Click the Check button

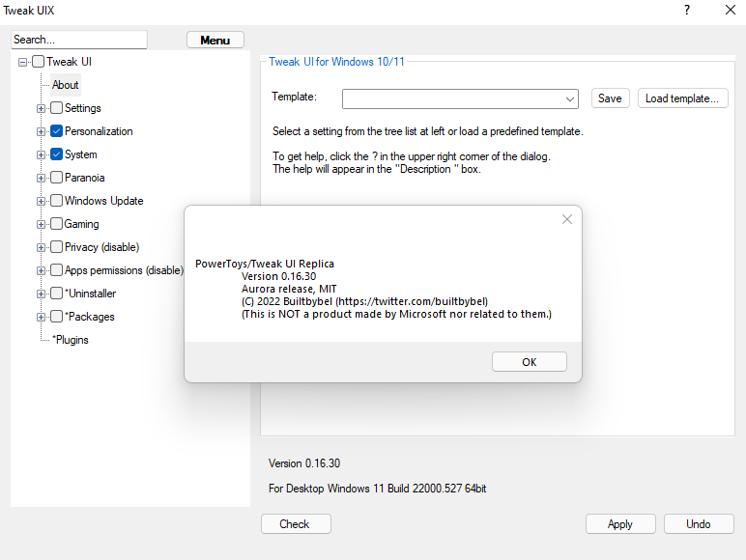point(296,524)
